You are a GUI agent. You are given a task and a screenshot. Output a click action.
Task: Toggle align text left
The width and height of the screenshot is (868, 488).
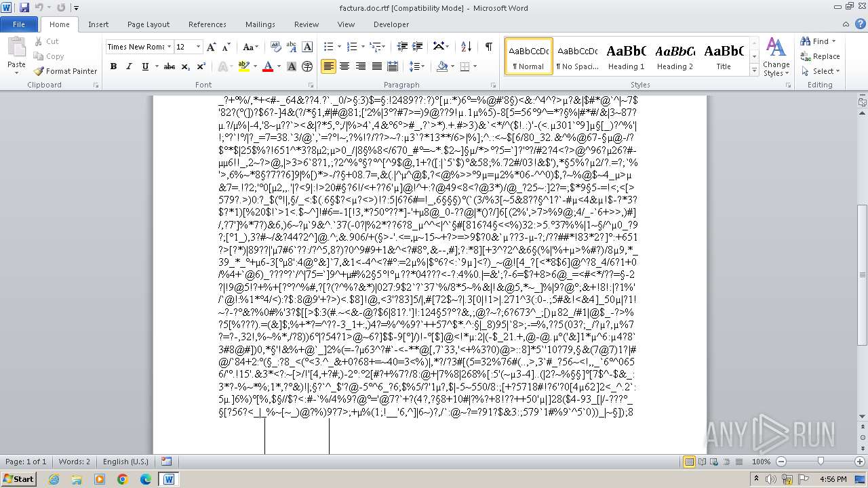pos(329,66)
